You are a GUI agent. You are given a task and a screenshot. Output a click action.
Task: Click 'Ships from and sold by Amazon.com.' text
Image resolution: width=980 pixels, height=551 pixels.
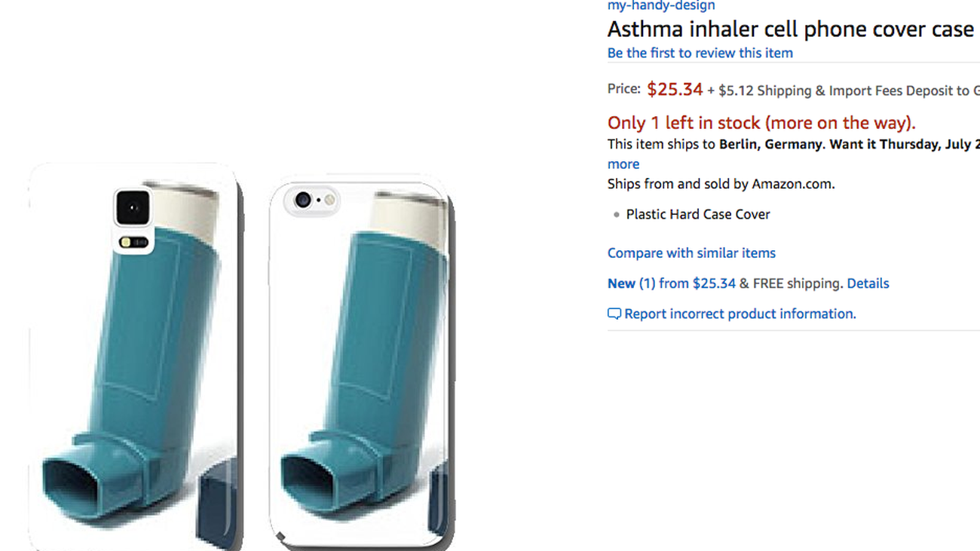click(721, 184)
